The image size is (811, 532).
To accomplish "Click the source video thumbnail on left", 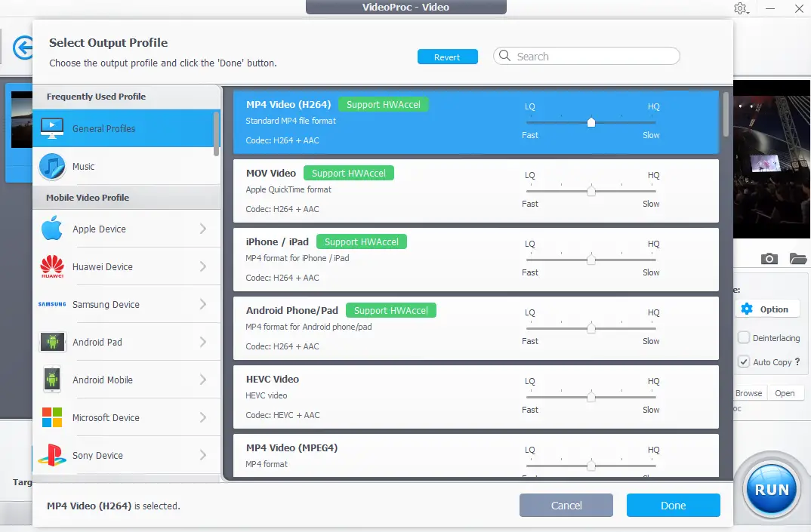I will [22, 120].
